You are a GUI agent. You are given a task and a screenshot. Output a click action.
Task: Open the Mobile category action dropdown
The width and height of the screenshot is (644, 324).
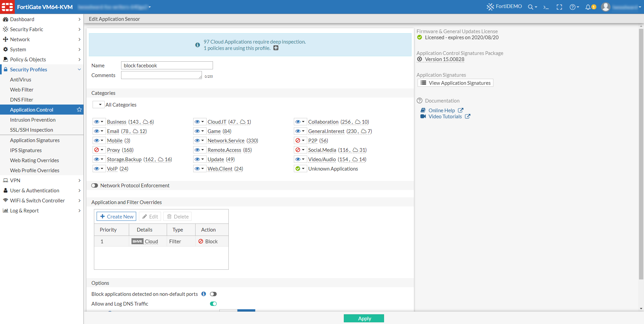98,140
